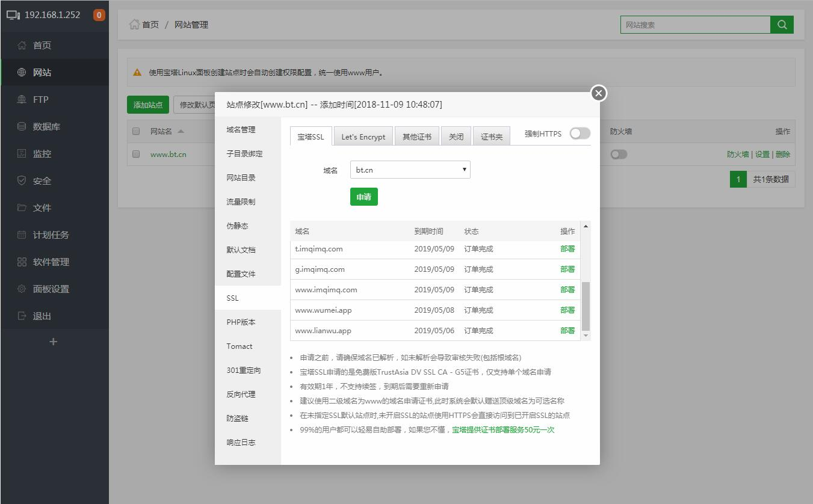813x504 pixels.
Task: Click inside the 网站搜索 search field
Action: pos(692,25)
